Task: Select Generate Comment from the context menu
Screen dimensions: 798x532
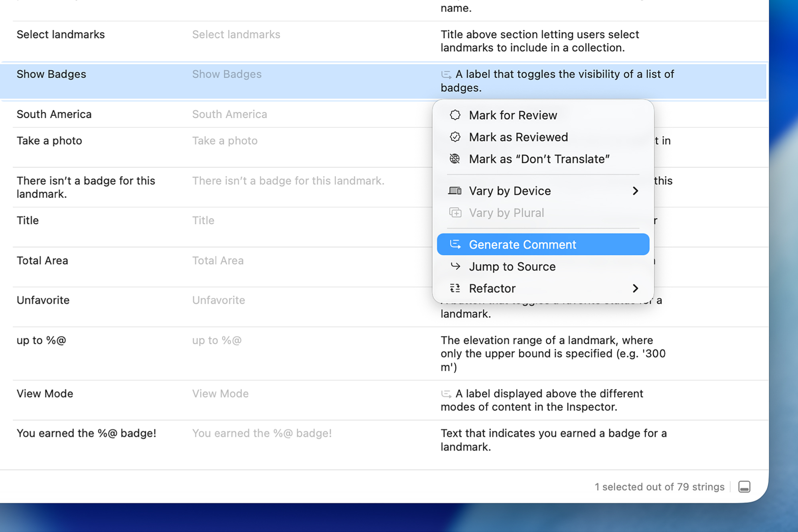Action: 523,244
